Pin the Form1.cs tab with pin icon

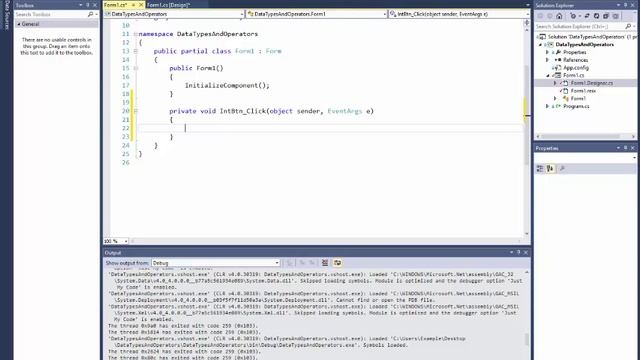coord(133,5)
